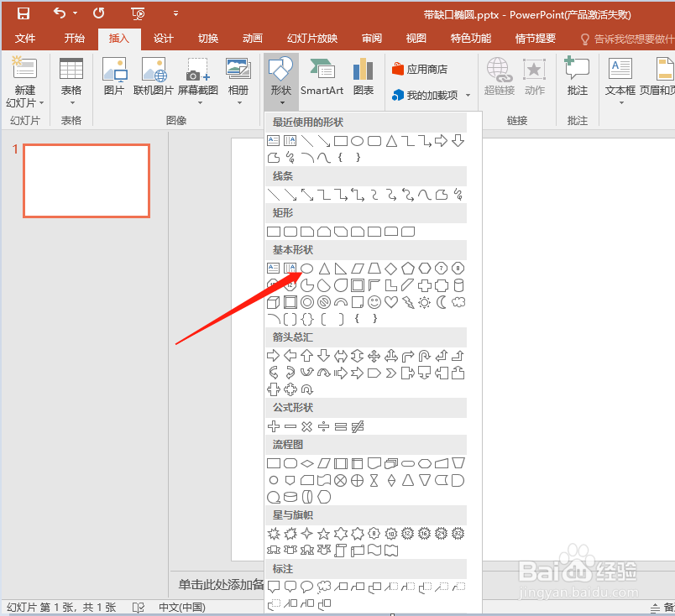Click the Redo/repeat icon
Viewport: 675px width, 616px height.
click(x=98, y=13)
